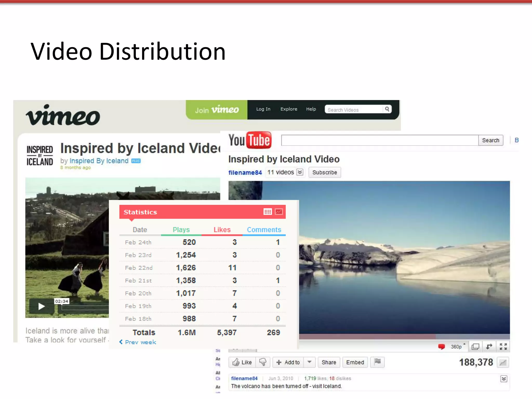Switch statistics to table view icon
Screen dimensions: 532x399
tap(268, 212)
